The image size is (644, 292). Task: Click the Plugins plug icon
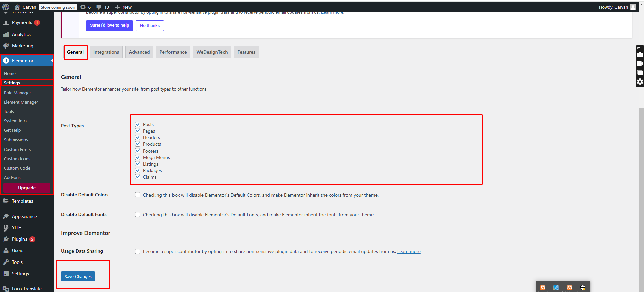tap(6, 239)
